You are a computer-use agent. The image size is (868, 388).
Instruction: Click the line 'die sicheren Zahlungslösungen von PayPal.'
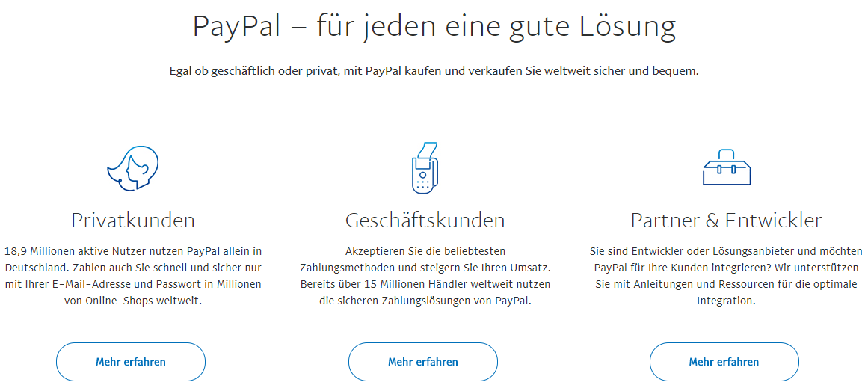coord(425,301)
